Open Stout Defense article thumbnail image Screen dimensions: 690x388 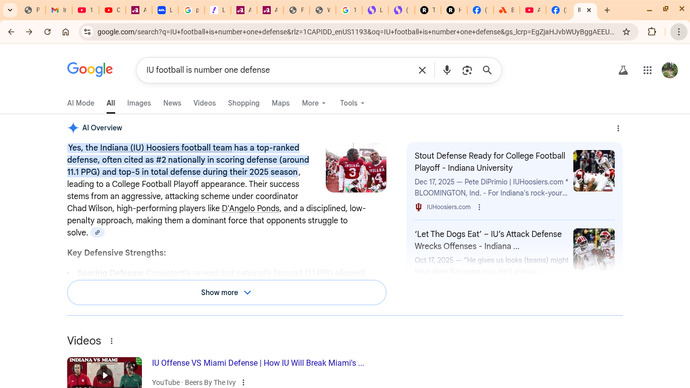(x=594, y=171)
